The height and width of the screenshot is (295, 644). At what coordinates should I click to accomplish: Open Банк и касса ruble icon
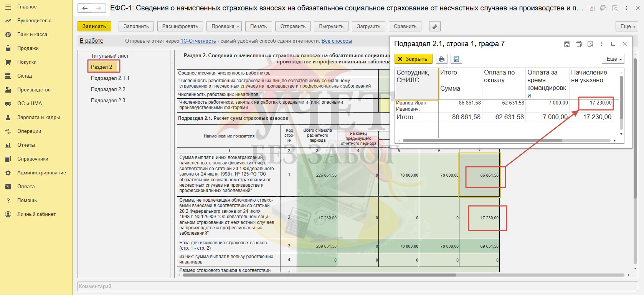tap(8, 35)
